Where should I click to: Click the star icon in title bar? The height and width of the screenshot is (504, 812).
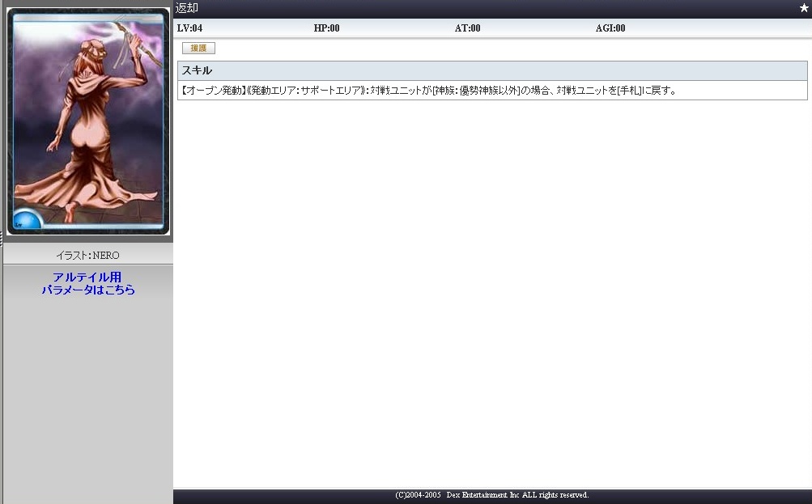click(x=804, y=8)
